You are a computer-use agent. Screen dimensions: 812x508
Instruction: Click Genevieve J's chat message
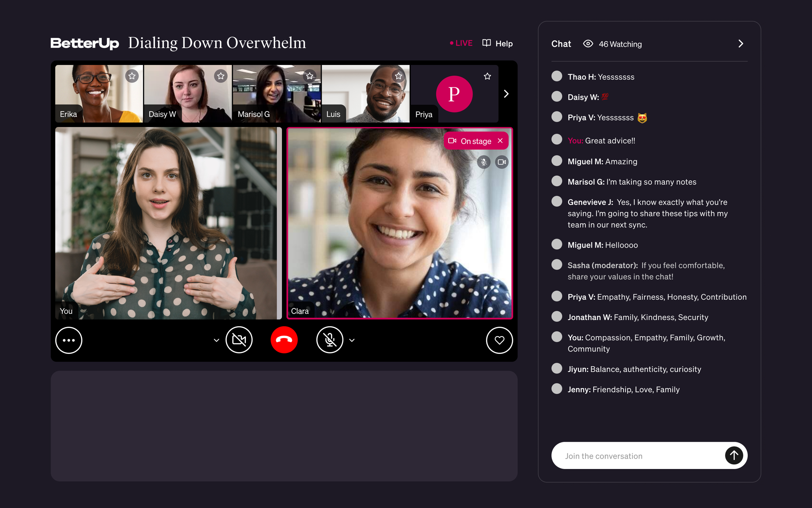click(x=648, y=213)
